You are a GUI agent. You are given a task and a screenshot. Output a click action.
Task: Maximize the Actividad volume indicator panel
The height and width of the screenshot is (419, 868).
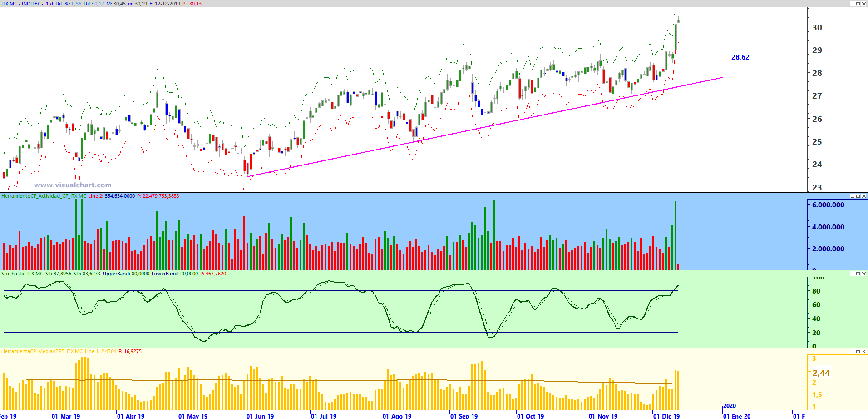pos(858,196)
